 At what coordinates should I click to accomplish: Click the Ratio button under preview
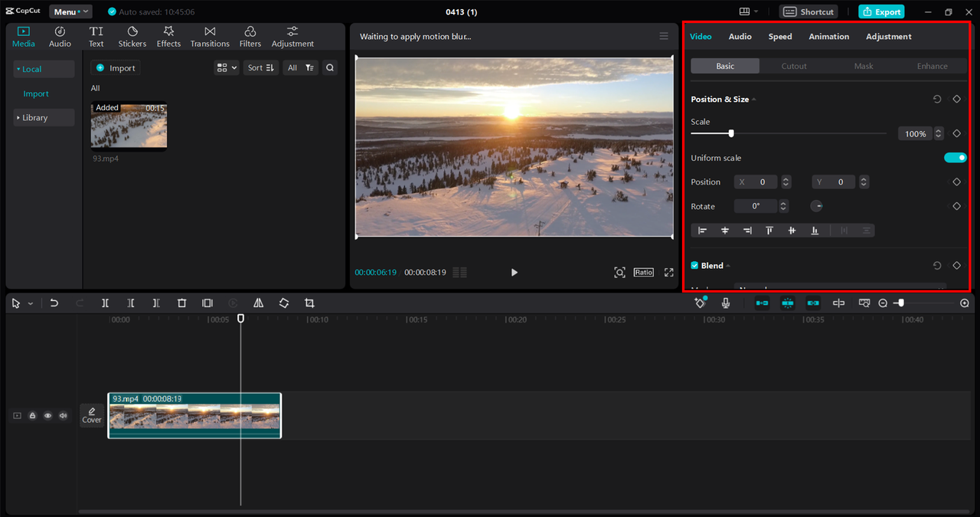[643, 273]
